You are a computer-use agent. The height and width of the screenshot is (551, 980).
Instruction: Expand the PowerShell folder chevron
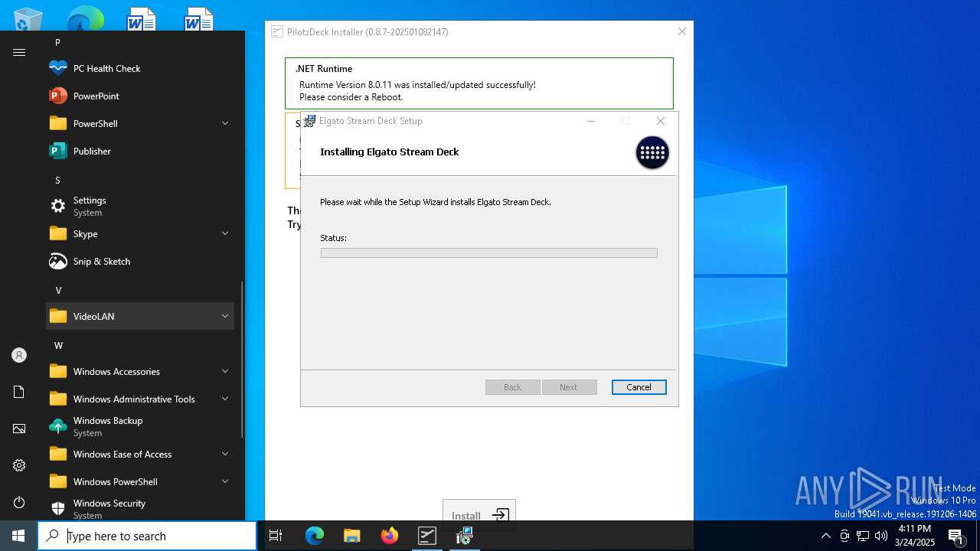225,123
